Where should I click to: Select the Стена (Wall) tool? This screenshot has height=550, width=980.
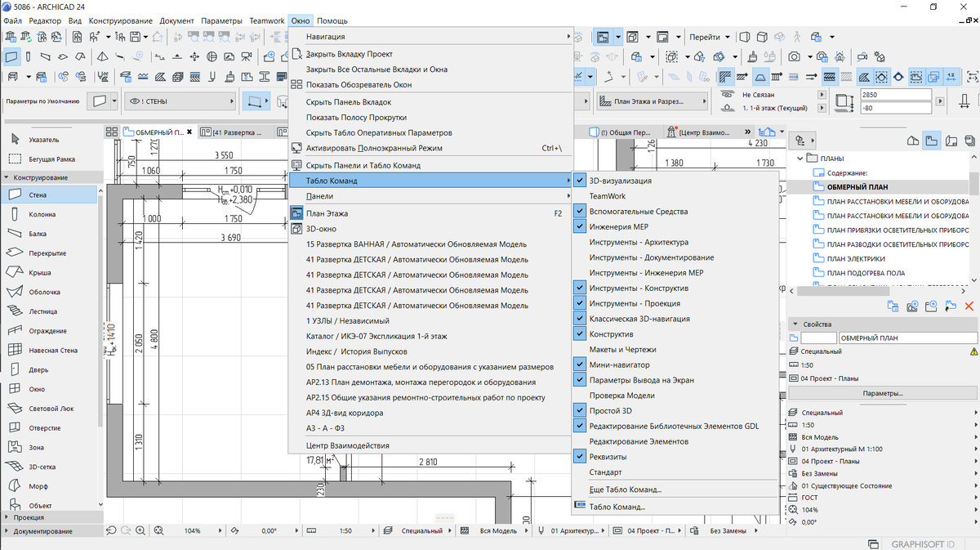tap(49, 195)
